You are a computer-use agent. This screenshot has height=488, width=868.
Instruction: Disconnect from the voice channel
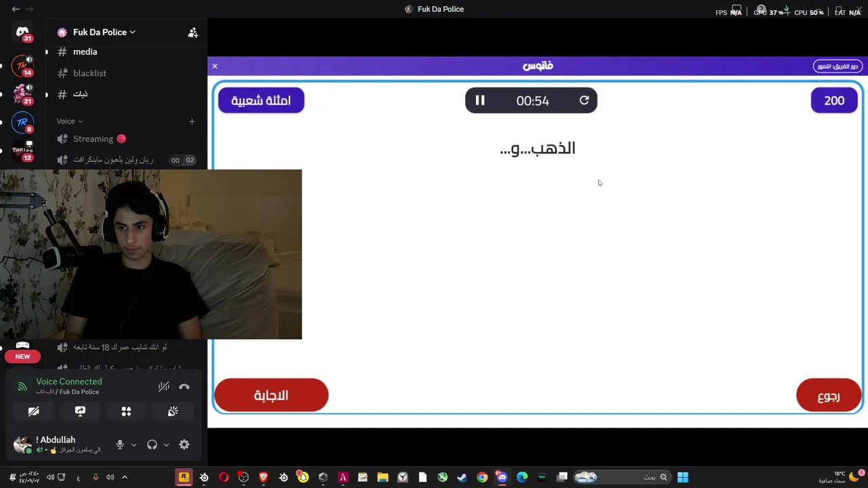[x=184, y=386]
